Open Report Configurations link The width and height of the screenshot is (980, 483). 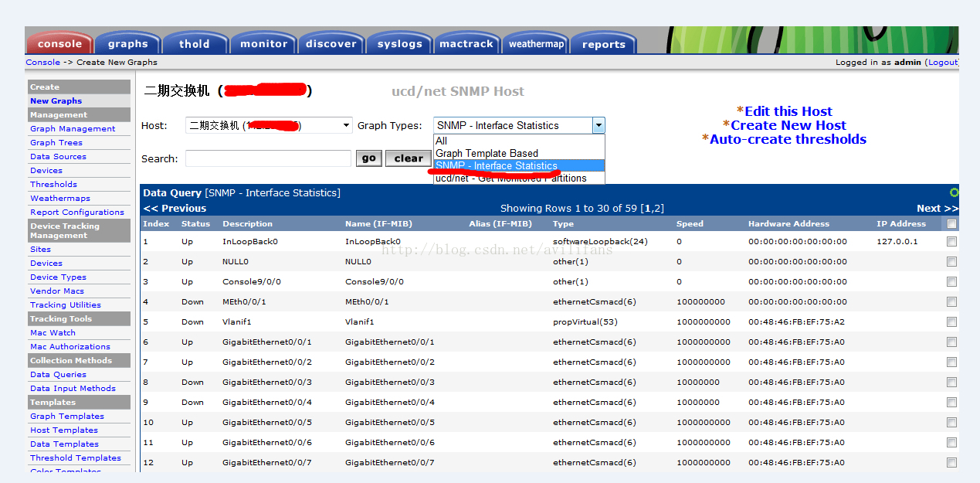[x=76, y=212]
